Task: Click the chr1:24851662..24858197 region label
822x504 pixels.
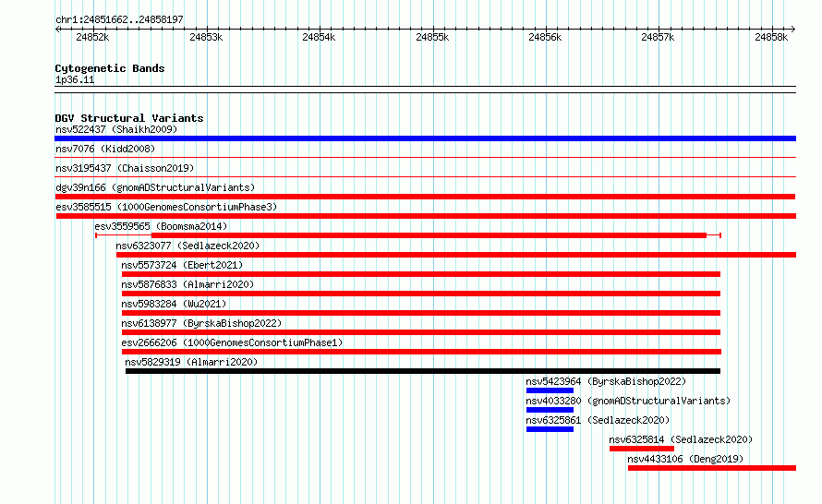Action: 119,20
